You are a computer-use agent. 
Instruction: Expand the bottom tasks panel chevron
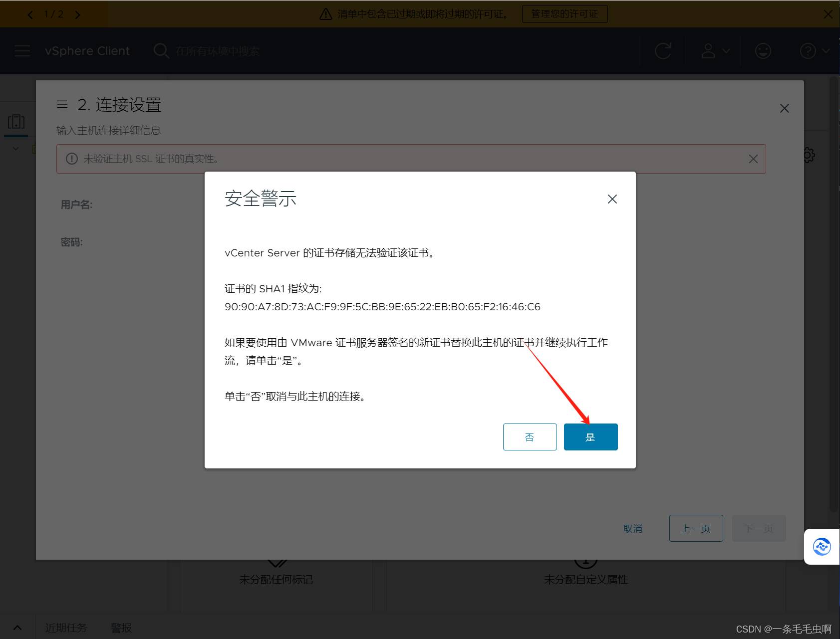pos(17,628)
